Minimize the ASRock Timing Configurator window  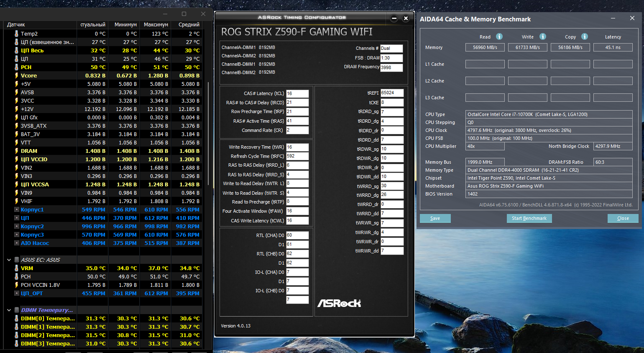(x=394, y=18)
